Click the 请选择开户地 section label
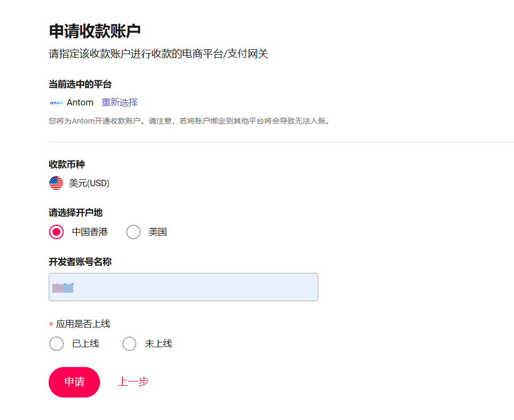Viewport: 514px width, 420px height. 75,212
